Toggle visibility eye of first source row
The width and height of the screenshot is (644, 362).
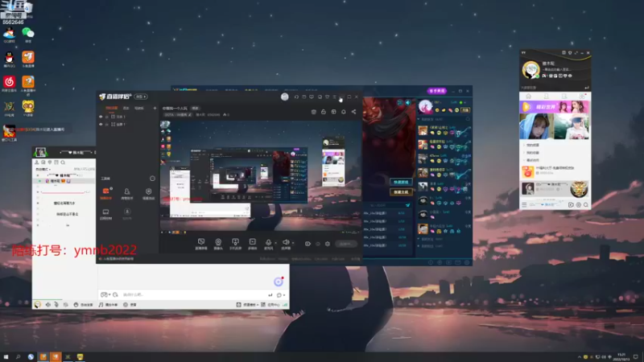point(101,117)
